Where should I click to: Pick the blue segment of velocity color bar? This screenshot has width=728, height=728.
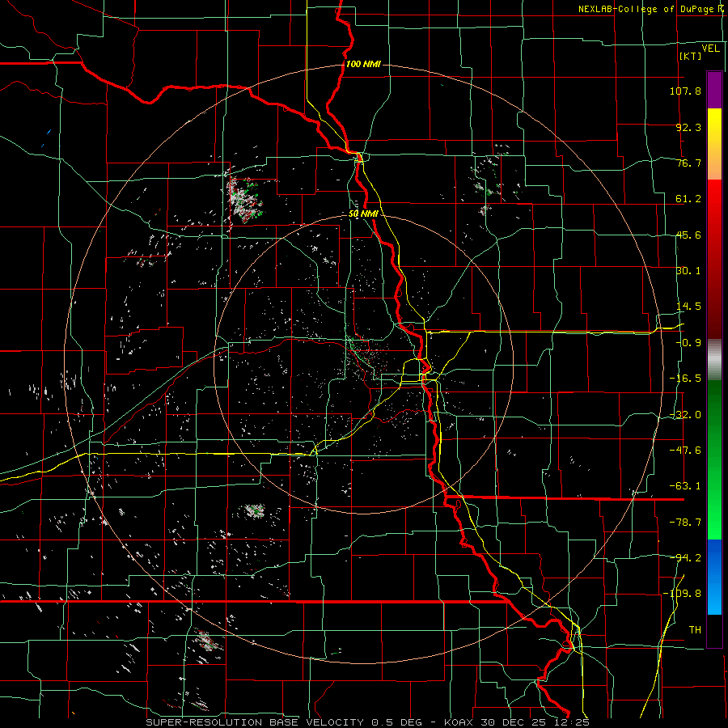(714, 577)
